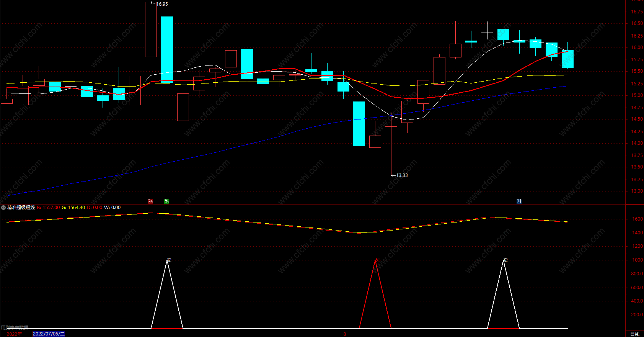This screenshot has height=337, width=644.
Task: Select the tall cyan candle below 16.95
Action: (167, 49)
